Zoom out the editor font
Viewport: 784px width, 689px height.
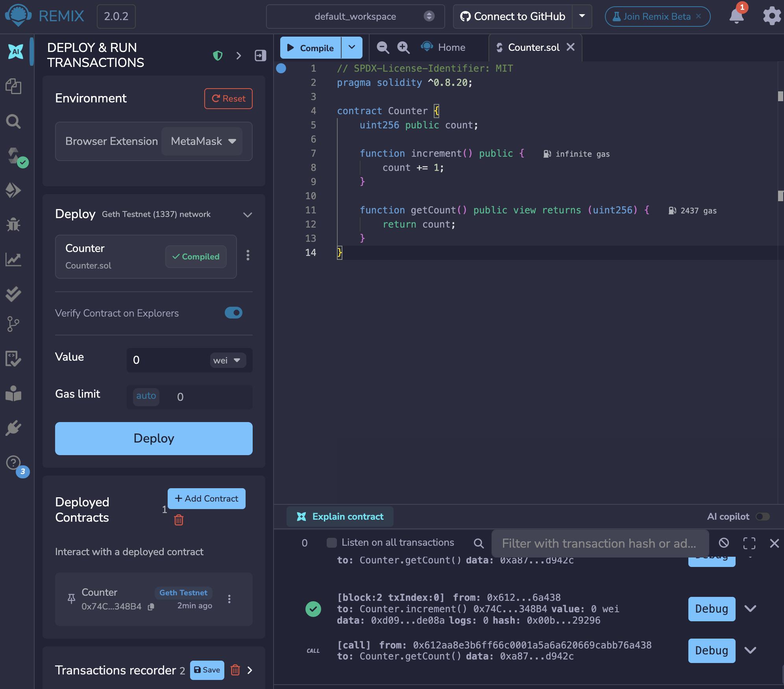[383, 48]
